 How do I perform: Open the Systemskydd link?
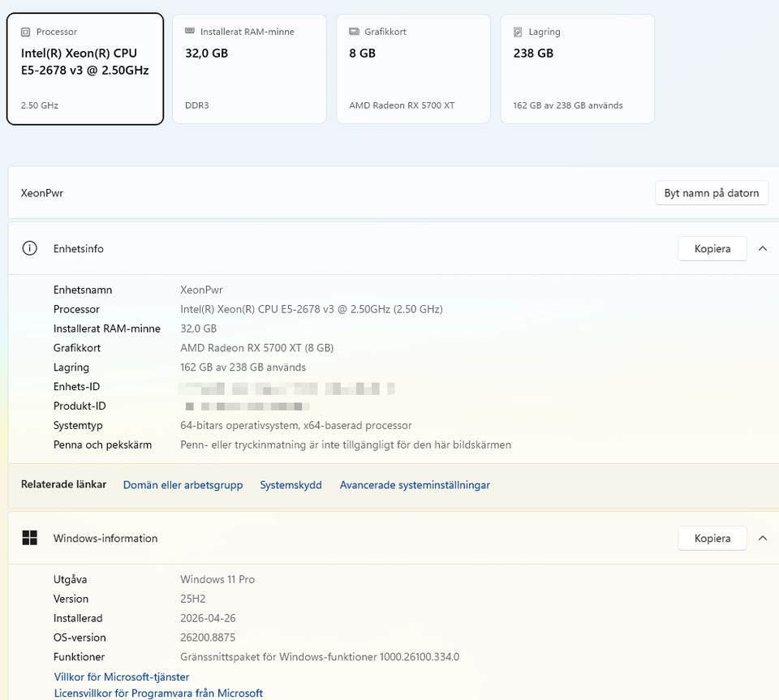point(291,485)
